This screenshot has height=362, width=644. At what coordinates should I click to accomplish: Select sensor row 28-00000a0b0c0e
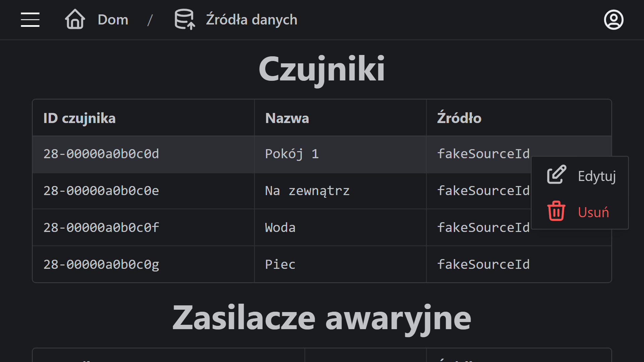click(x=322, y=191)
